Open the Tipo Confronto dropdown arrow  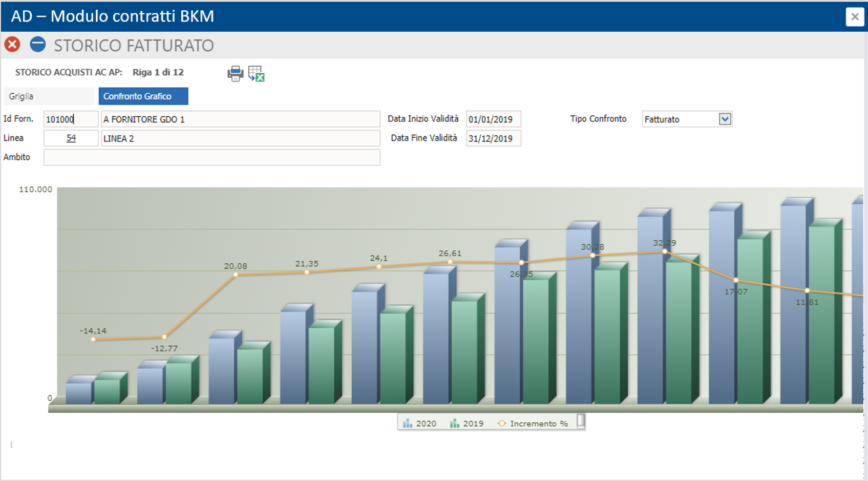725,119
